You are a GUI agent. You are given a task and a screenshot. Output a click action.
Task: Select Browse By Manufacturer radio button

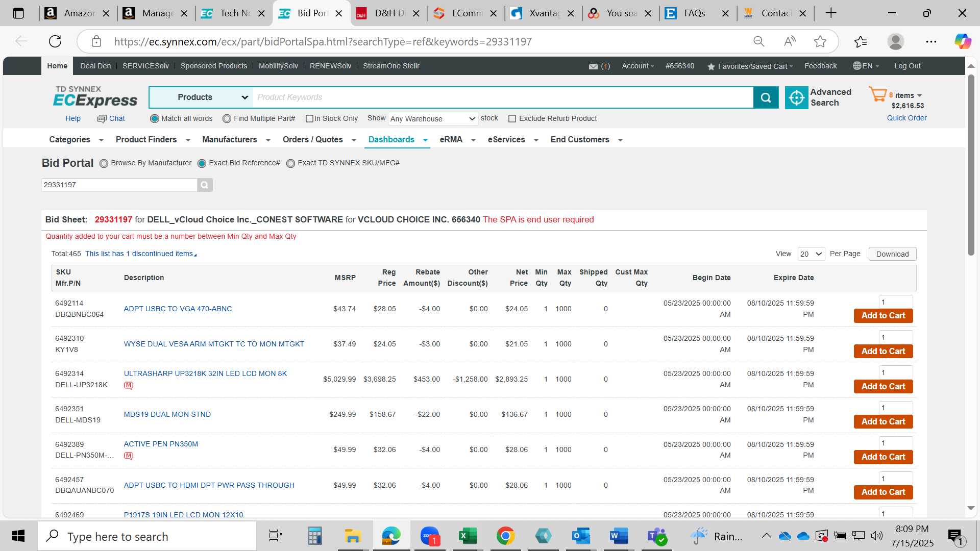[x=104, y=163]
